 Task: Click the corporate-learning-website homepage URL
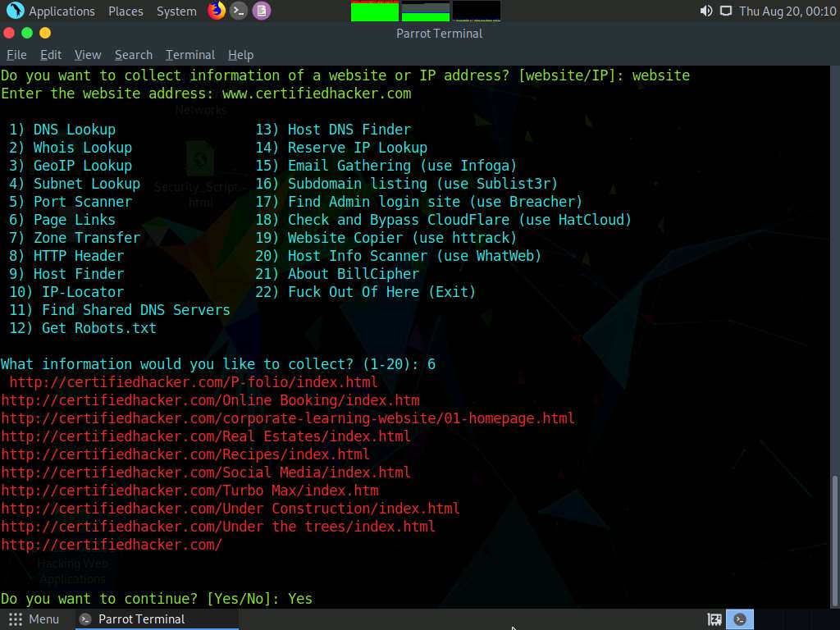(x=288, y=418)
